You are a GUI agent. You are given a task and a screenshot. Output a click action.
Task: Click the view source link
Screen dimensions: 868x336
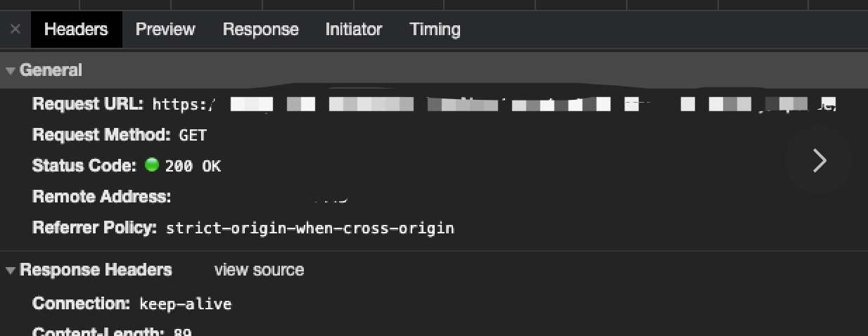[259, 270]
